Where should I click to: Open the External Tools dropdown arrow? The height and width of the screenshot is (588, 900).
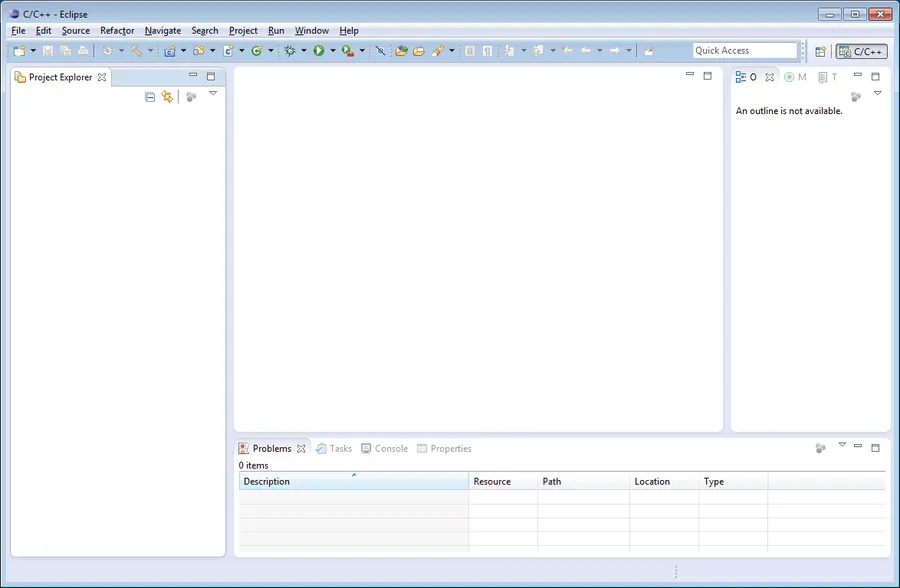tap(362, 51)
